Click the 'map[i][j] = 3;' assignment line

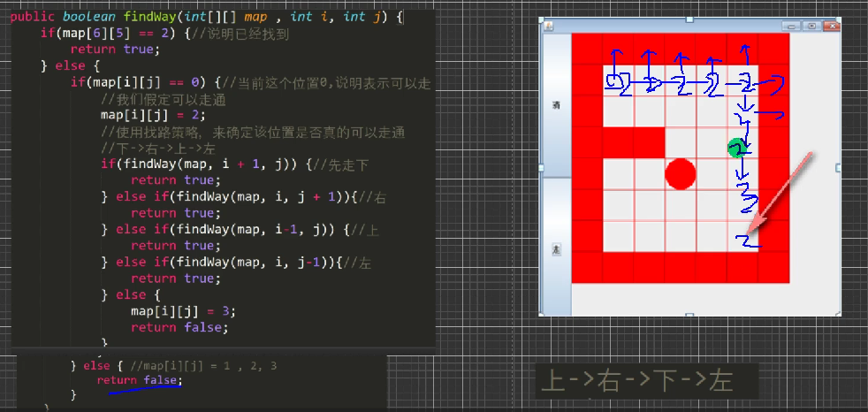(x=183, y=311)
